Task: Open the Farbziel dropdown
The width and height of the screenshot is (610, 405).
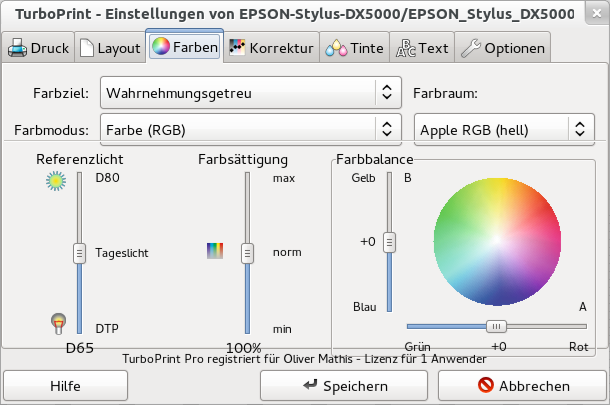Action: [x=250, y=94]
